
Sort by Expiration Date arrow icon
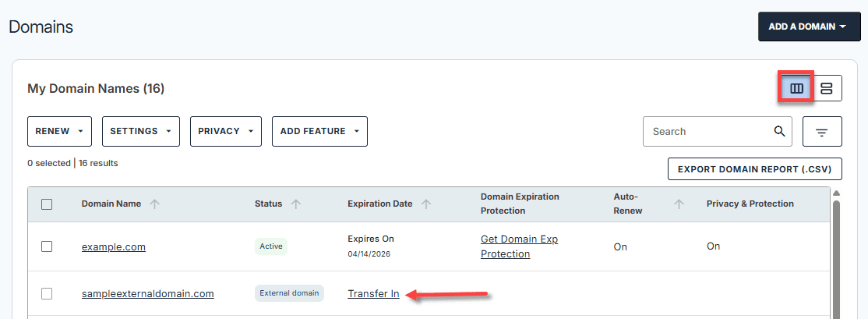coord(426,204)
